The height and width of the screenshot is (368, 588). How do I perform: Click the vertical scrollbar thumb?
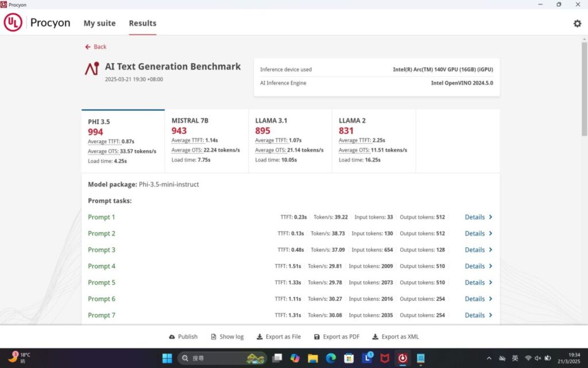click(584, 89)
